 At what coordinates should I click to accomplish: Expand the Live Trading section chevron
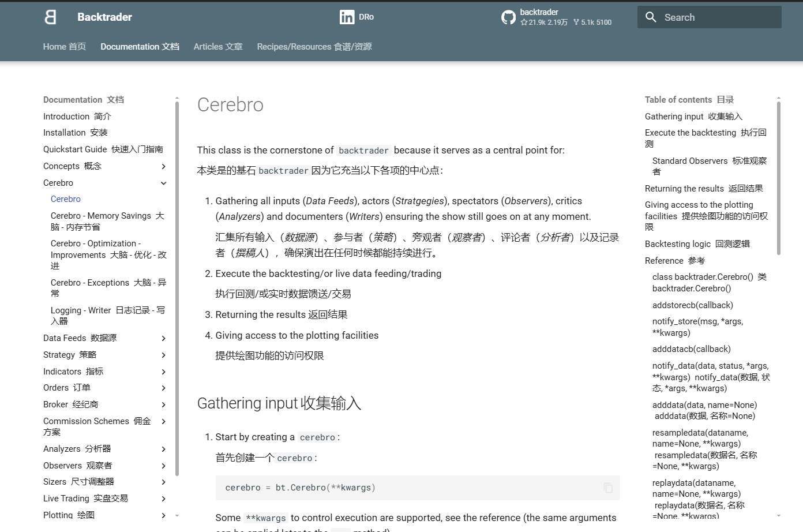click(x=164, y=499)
